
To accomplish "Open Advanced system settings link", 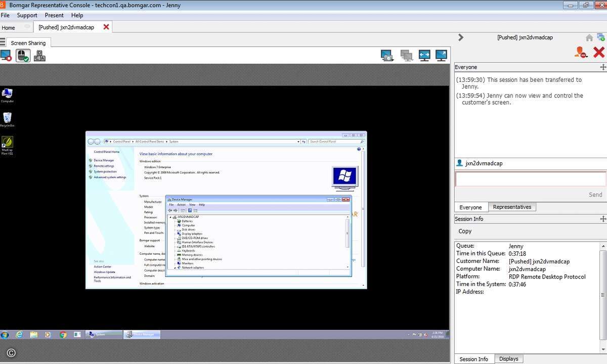I will coord(110,177).
